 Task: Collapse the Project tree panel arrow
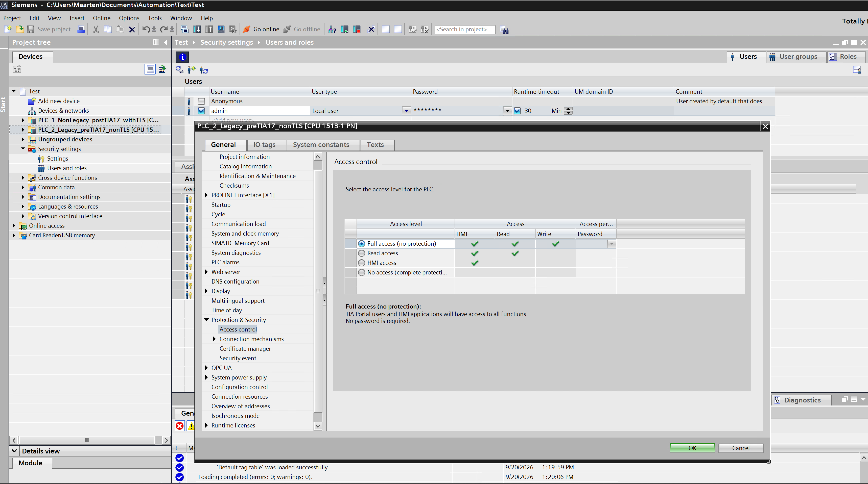coord(166,42)
